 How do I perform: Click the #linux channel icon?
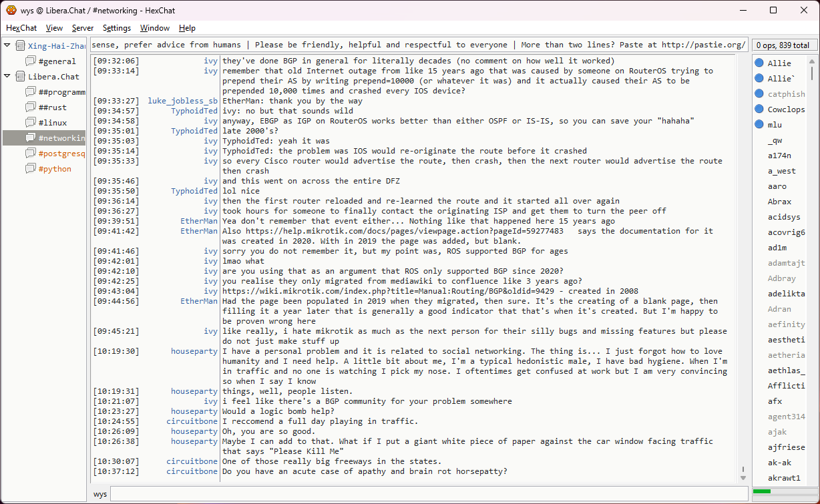pyautogui.click(x=30, y=123)
